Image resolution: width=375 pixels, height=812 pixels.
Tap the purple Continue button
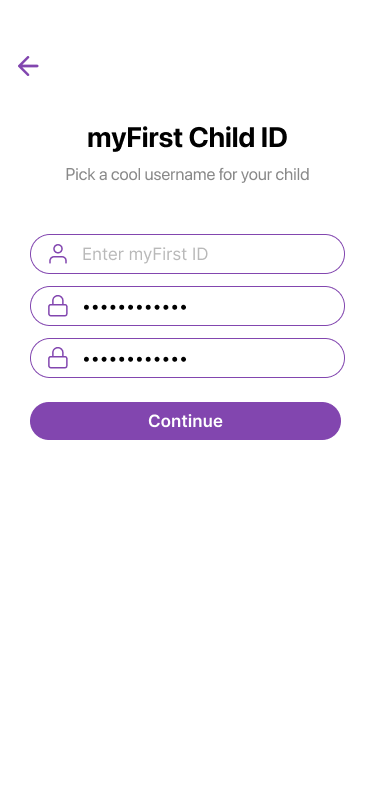pyautogui.click(x=185, y=421)
